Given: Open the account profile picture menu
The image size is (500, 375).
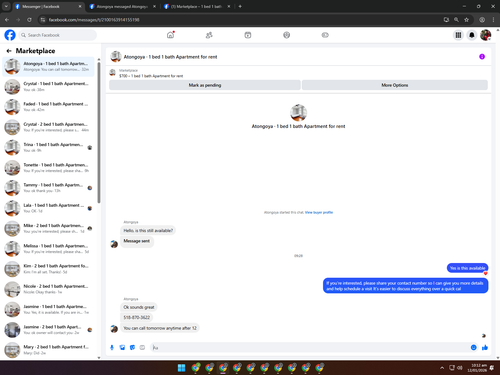Looking at the screenshot, I should pyautogui.click(x=485, y=35).
